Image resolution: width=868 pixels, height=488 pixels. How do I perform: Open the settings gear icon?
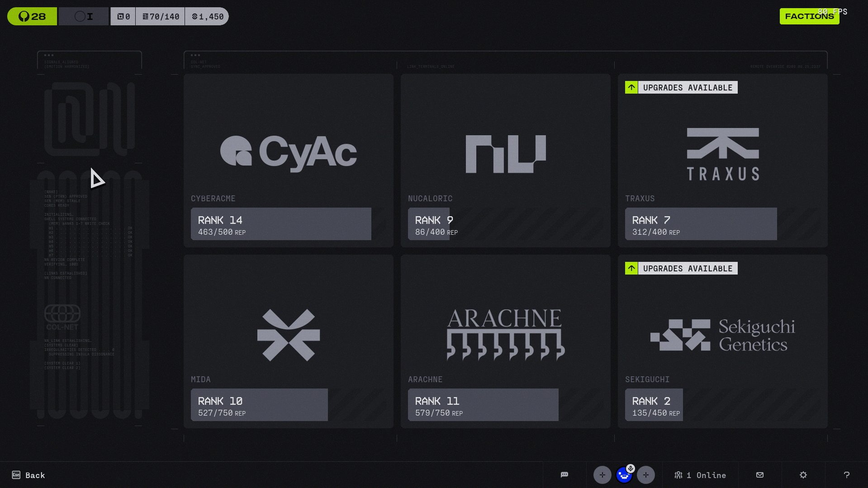(x=803, y=475)
